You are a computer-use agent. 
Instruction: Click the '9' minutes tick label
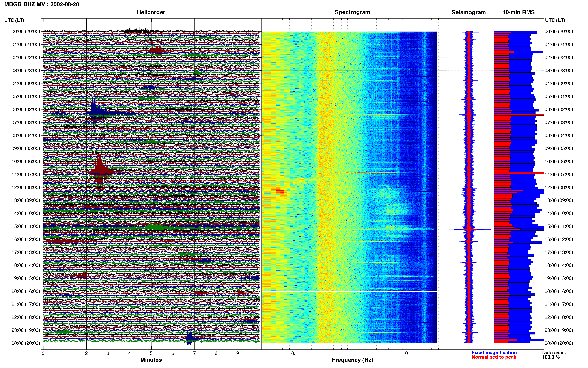point(238,353)
